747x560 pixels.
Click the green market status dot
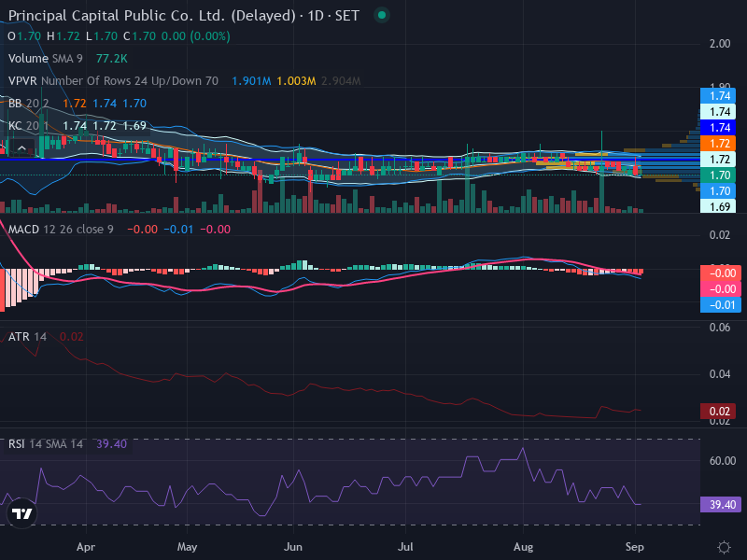[382, 15]
